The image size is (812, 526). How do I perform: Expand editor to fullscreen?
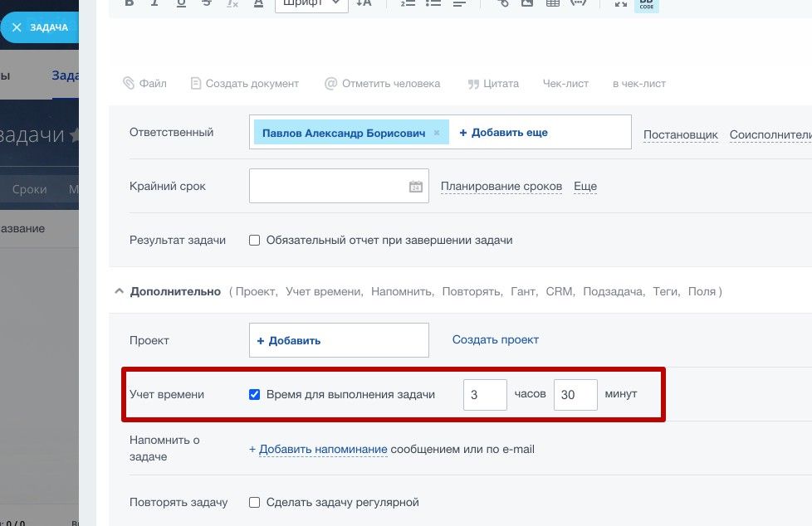(620, 3)
